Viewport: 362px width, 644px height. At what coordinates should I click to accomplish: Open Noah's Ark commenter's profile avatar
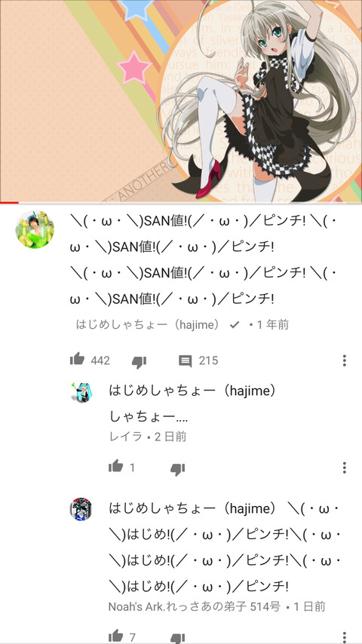tap(81, 509)
